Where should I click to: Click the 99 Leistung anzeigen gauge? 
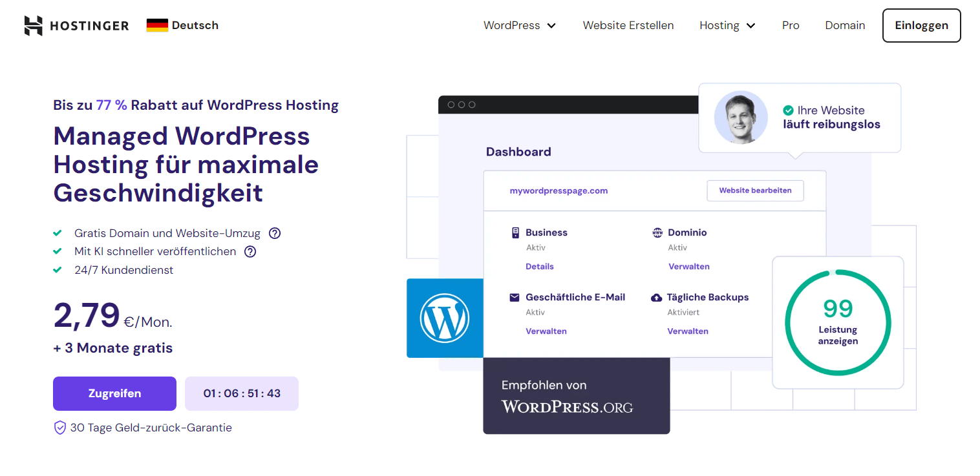838,322
